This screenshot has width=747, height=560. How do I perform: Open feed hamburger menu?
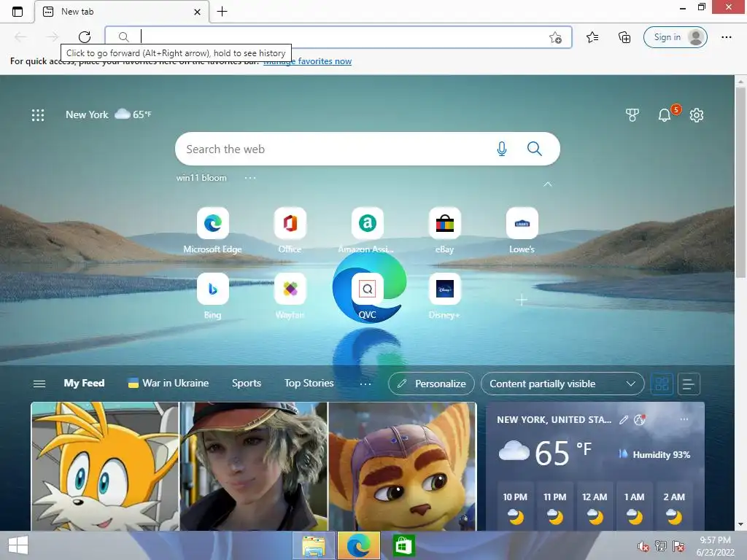[x=39, y=384]
